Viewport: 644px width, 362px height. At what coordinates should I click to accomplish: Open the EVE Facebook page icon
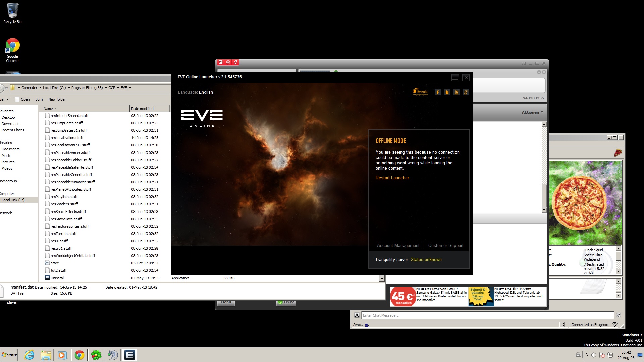[437, 92]
